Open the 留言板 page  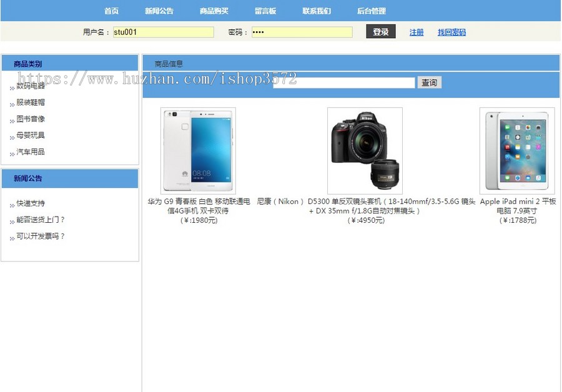tap(266, 11)
